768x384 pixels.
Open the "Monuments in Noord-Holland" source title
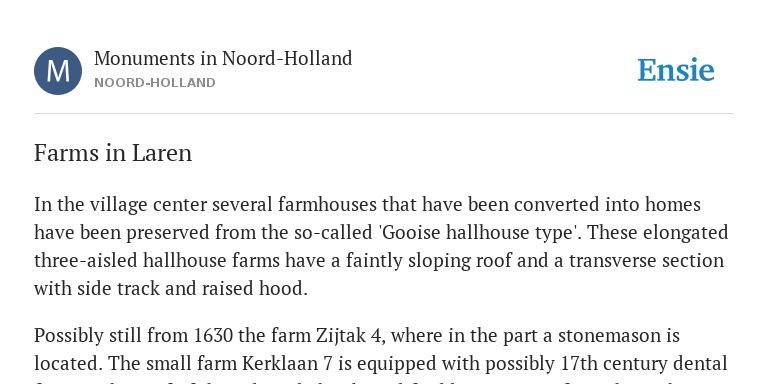tap(223, 58)
